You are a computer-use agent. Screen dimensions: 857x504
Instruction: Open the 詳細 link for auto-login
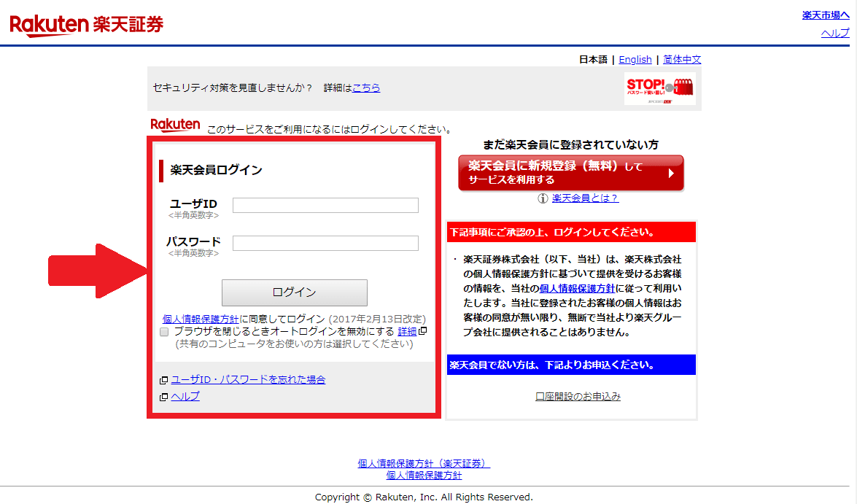[407, 331]
